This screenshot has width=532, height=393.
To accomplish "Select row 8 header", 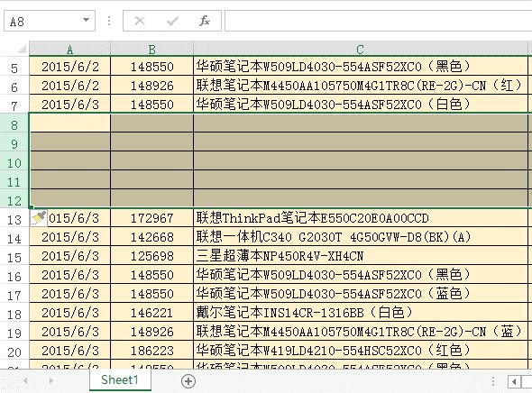I will click(x=14, y=123).
